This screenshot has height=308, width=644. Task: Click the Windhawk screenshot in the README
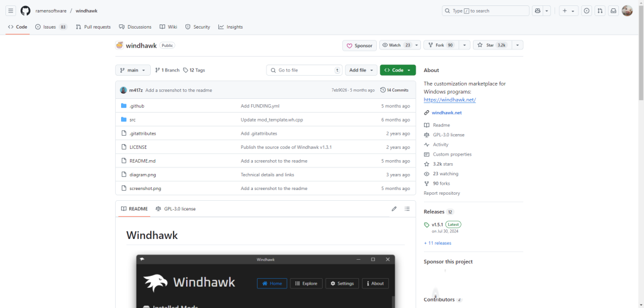[265, 281]
